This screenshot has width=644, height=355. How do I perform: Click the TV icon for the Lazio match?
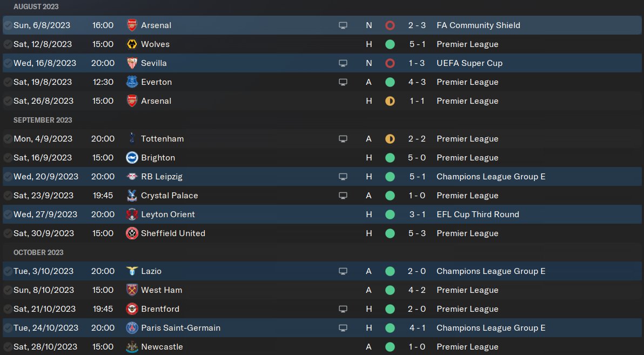click(x=343, y=271)
